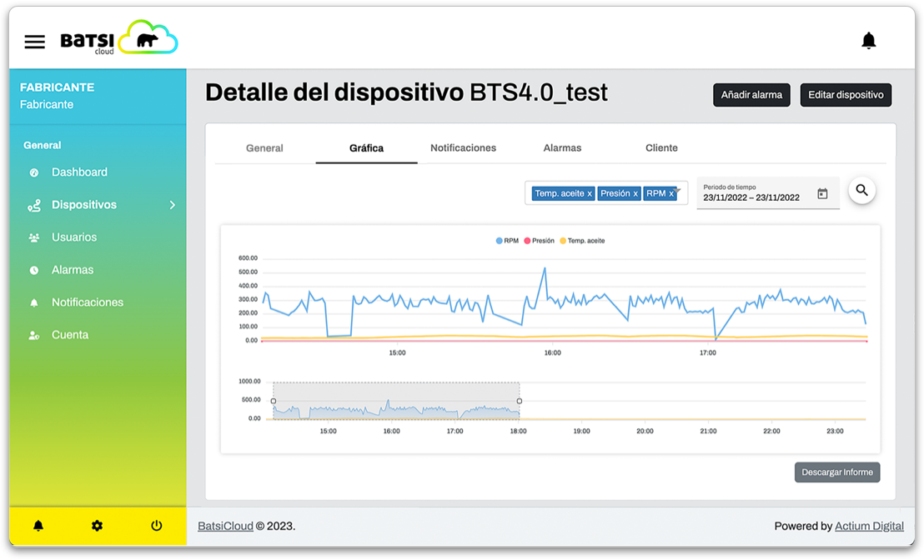Expand the Dispositivos submenu chevron
This screenshot has height=560, width=924.
point(173,205)
